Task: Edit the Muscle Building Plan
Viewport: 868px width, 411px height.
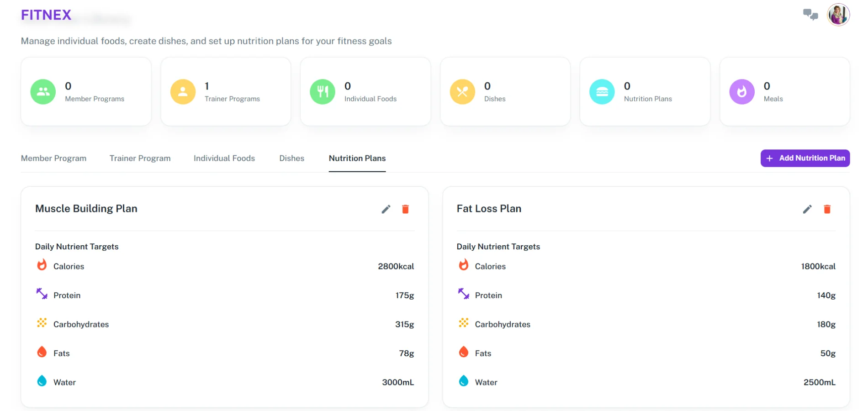Action: [386, 209]
